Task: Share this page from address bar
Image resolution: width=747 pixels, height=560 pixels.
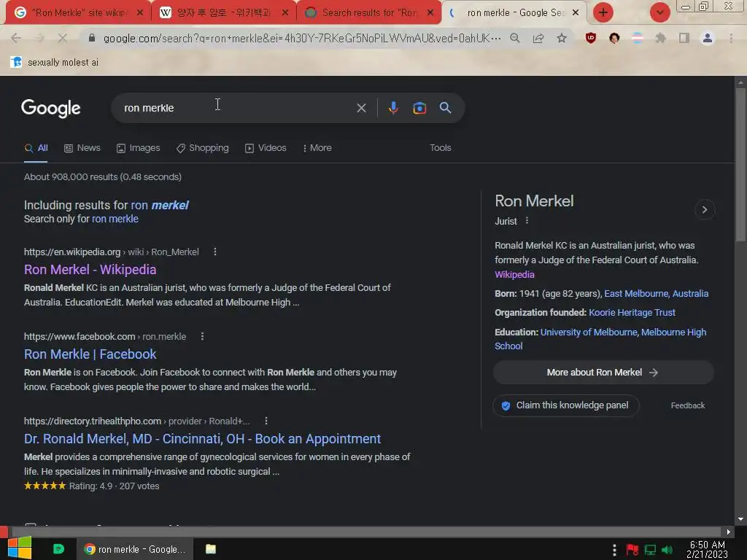Action: click(x=538, y=38)
